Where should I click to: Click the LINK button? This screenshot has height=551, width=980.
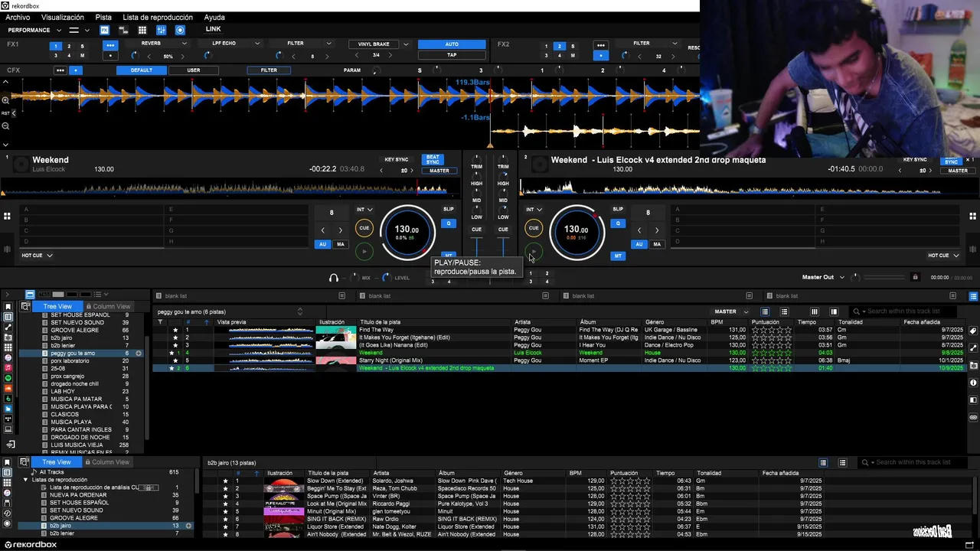[x=213, y=30]
